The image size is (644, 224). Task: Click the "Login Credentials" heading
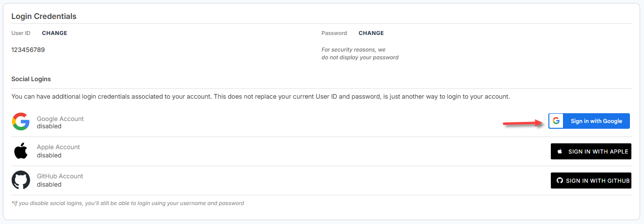tap(44, 16)
